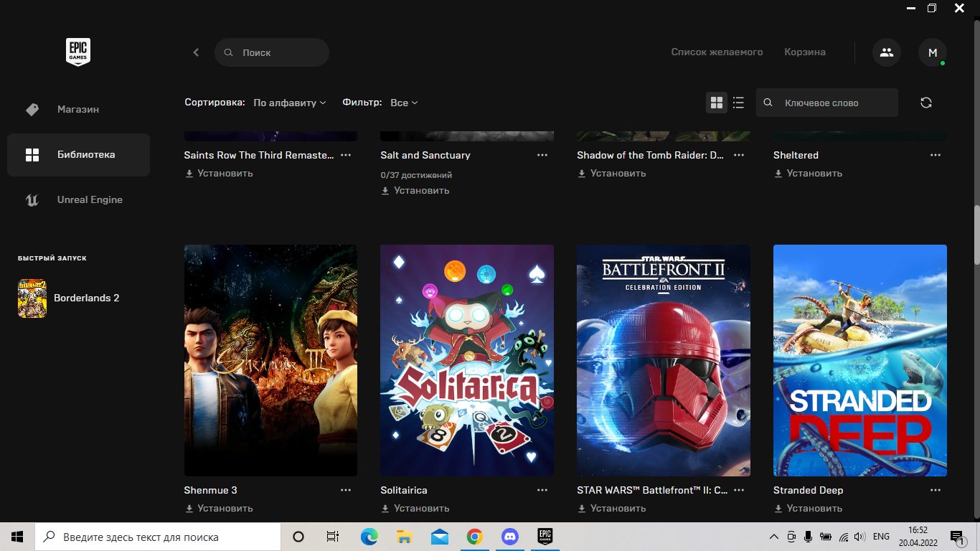Open options for Shadow of the Tomb Raider
Screen dimensions: 980x551
click(739, 155)
